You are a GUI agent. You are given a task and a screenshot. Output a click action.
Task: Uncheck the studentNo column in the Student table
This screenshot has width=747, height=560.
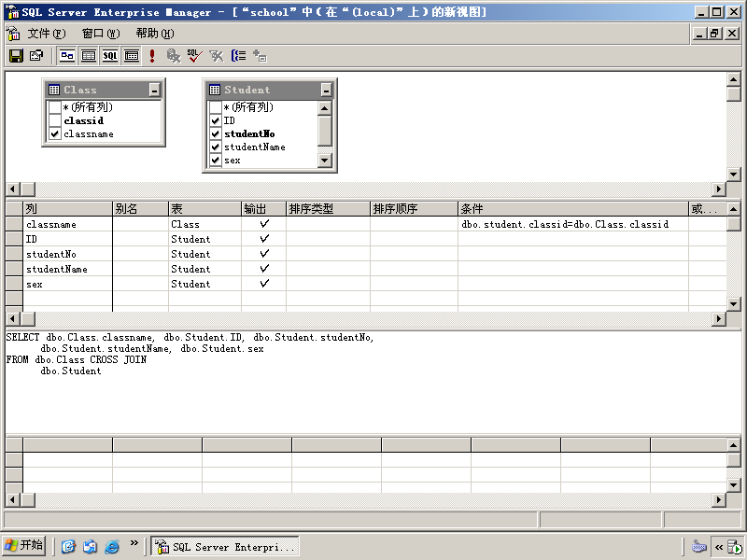click(x=216, y=133)
